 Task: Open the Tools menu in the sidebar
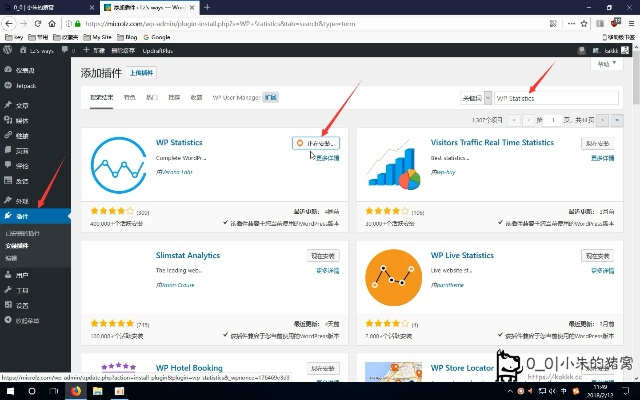tap(22, 289)
